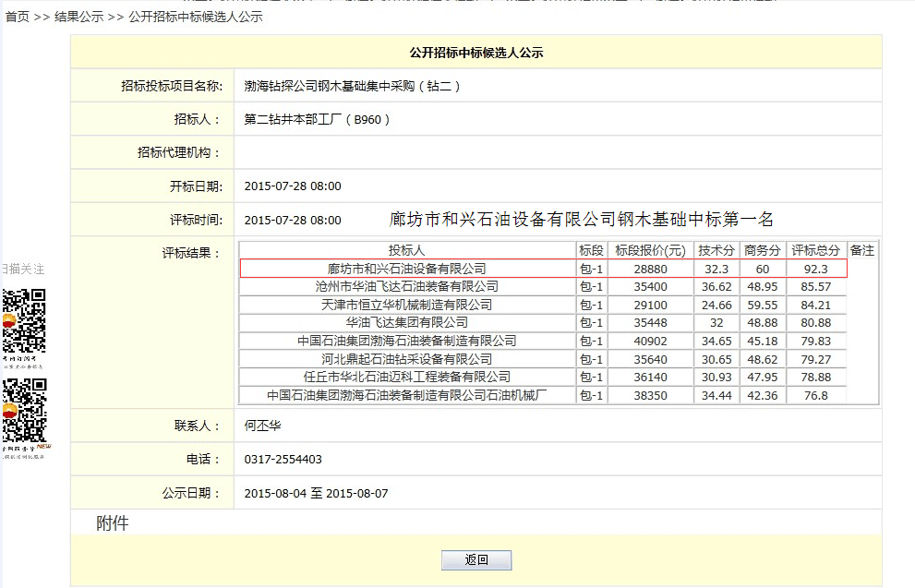The width and height of the screenshot is (915, 588).
Task: Click business score 59.55
Action: tap(763, 306)
